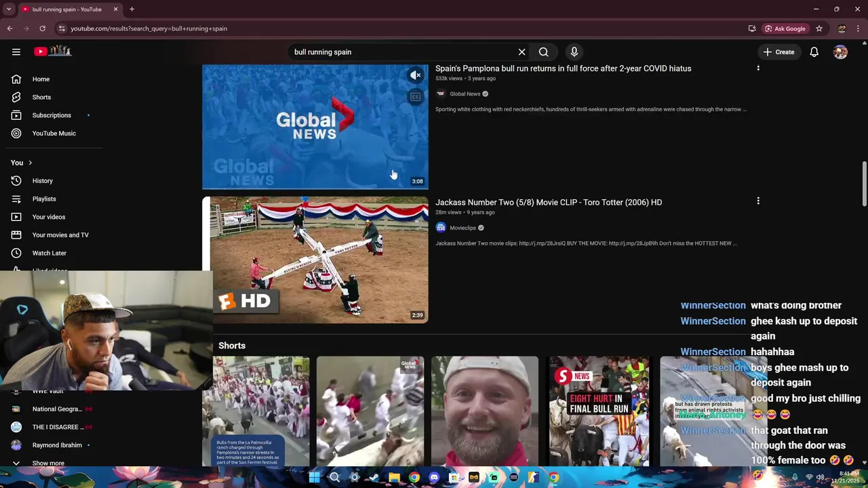Open Subscriptions in the sidebar

click(x=52, y=115)
